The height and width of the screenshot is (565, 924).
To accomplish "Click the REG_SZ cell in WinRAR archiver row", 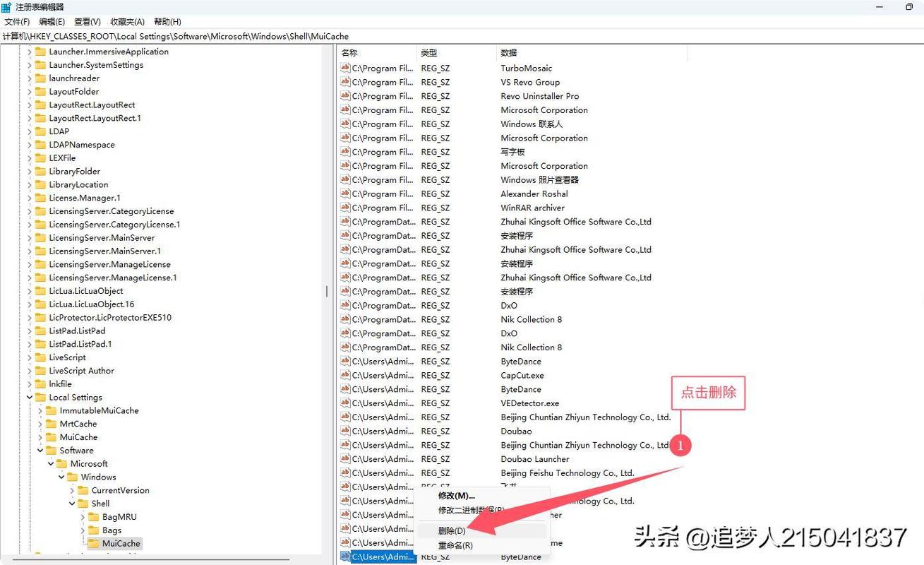I will (x=436, y=208).
